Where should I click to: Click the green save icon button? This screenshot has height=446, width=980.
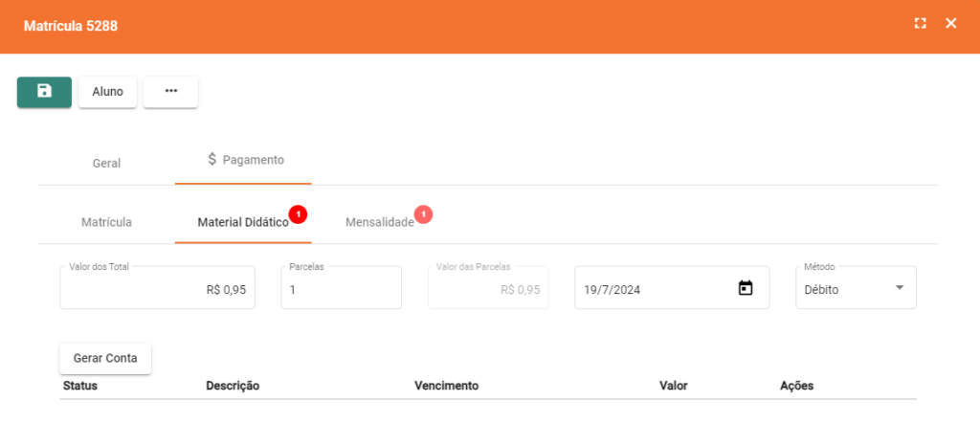pos(44,92)
